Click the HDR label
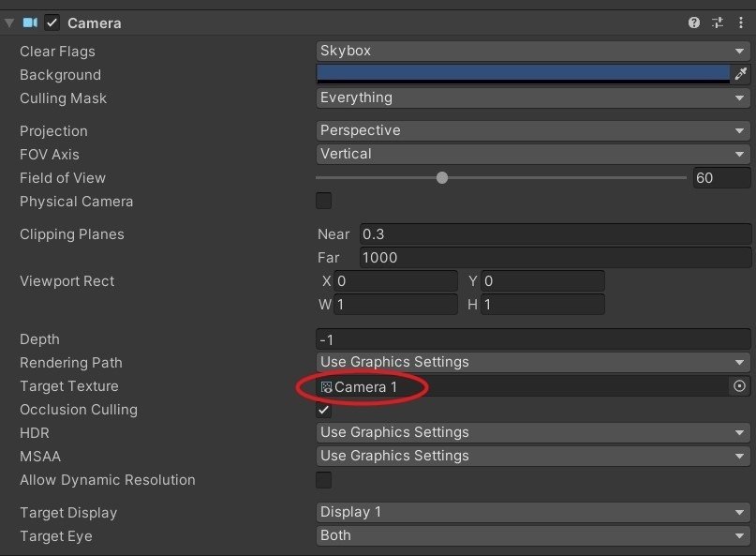This screenshot has width=756, height=556. (35, 433)
